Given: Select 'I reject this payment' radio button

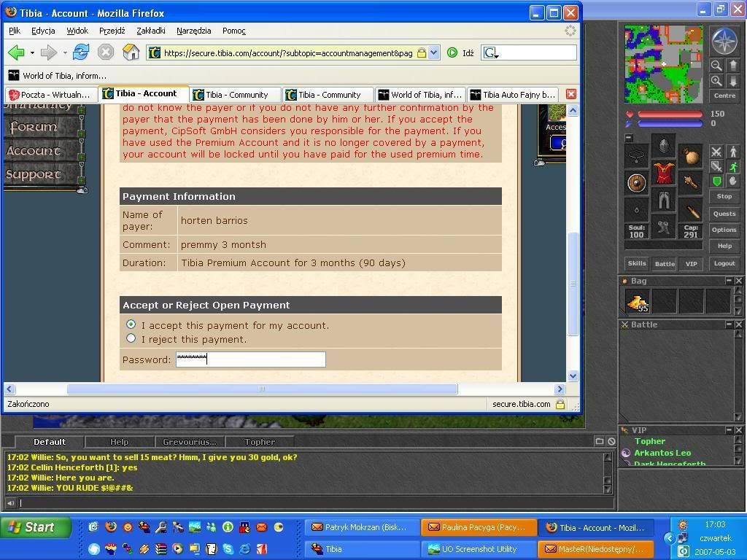Looking at the screenshot, I should pyautogui.click(x=131, y=338).
